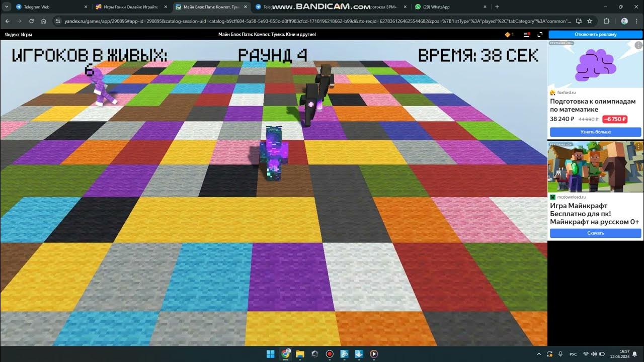Screen dimensions: 644x362
Task: Go back with the browser back arrow
Action: click(7, 21)
